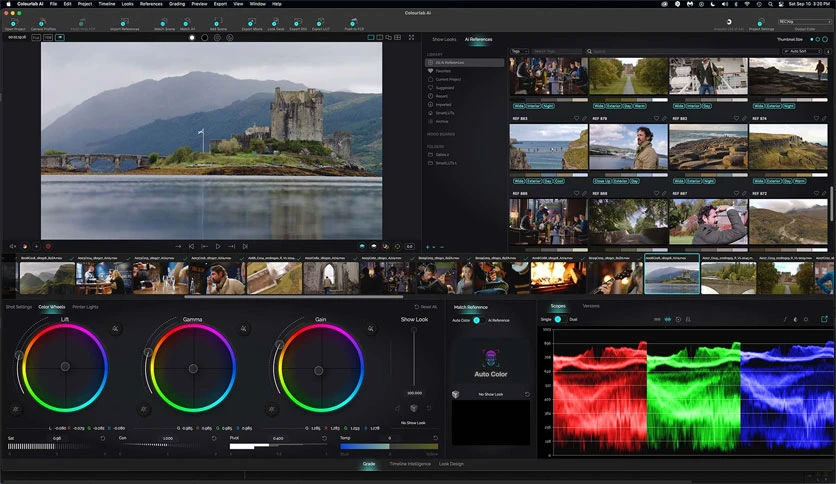Image resolution: width=836 pixels, height=484 pixels.
Task: Click the Export Movie toolbar icon
Action: pos(251,23)
